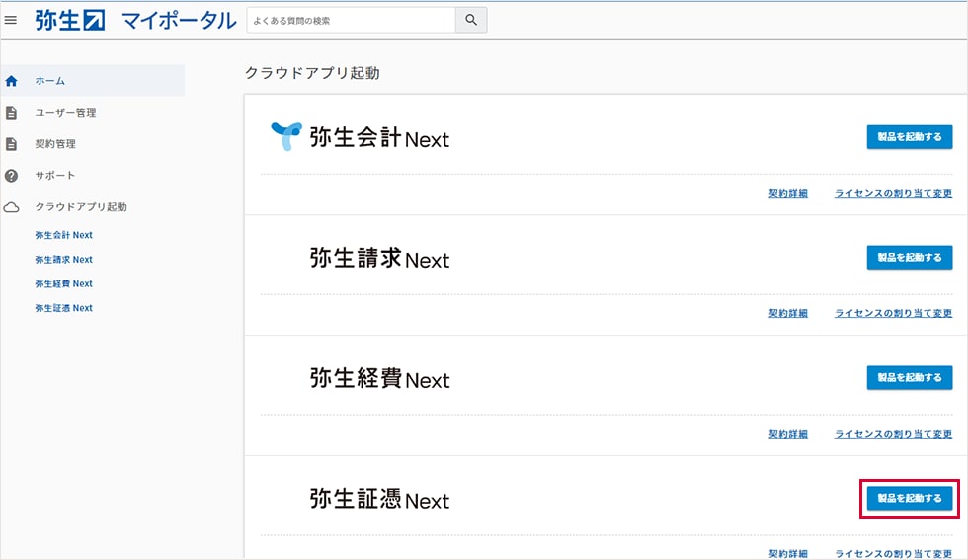Viewport: 968px width, 560px height.
Task: Open the hamburger menu icon
Action: (12, 20)
